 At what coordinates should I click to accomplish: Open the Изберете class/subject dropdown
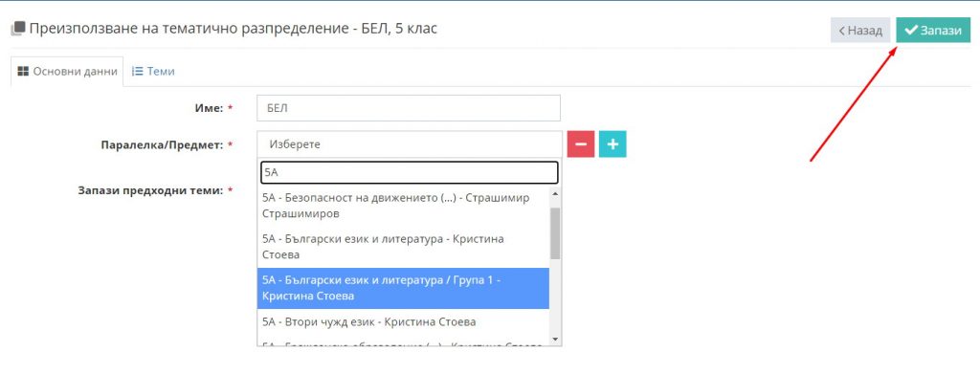coord(409,144)
